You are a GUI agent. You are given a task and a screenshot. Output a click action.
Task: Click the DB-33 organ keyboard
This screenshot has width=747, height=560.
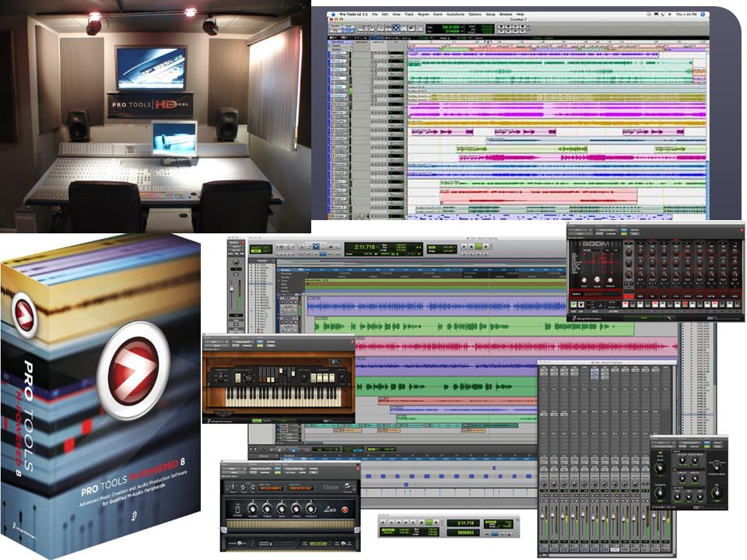(x=283, y=397)
